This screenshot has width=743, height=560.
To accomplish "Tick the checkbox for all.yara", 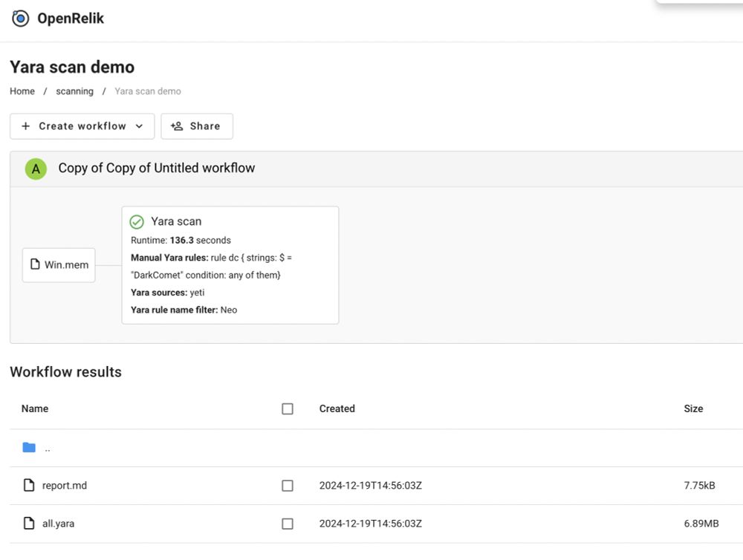I will pyautogui.click(x=288, y=524).
